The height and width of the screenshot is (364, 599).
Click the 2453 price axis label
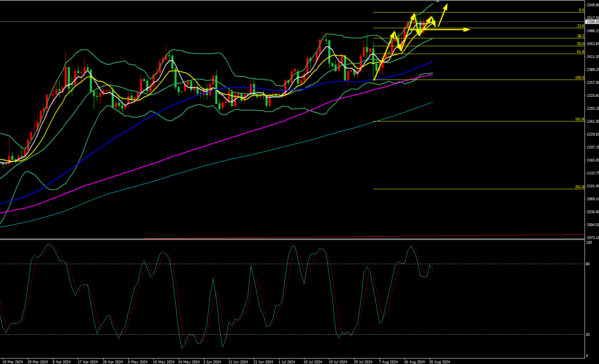pyautogui.click(x=593, y=44)
